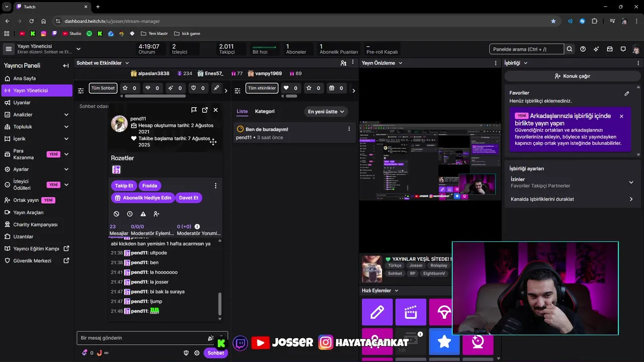Image resolution: width=644 pixels, height=362 pixels.
Task: Reload the page in Chrome
Action: click(31, 21)
